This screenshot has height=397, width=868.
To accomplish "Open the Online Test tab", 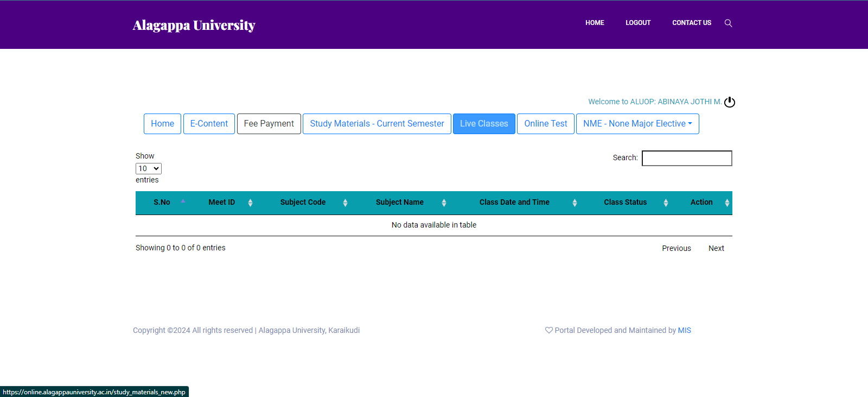I will [546, 124].
